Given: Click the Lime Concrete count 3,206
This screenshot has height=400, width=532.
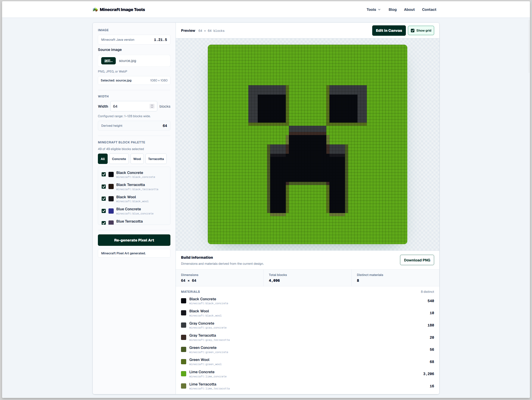Looking at the screenshot, I should 428,374.
